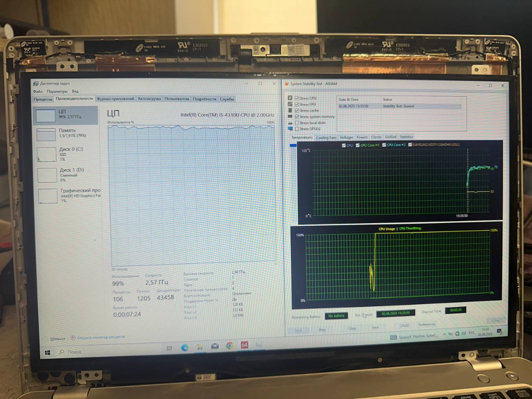Switch to the Cooling Fans tab
532x399 pixels.
pos(326,138)
